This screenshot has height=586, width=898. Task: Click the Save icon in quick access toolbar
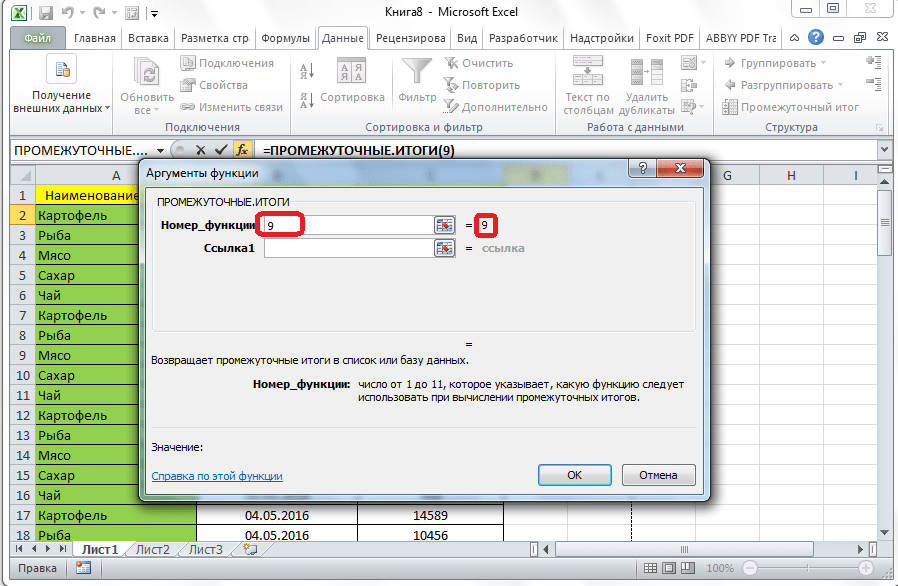pyautogui.click(x=47, y=15)
